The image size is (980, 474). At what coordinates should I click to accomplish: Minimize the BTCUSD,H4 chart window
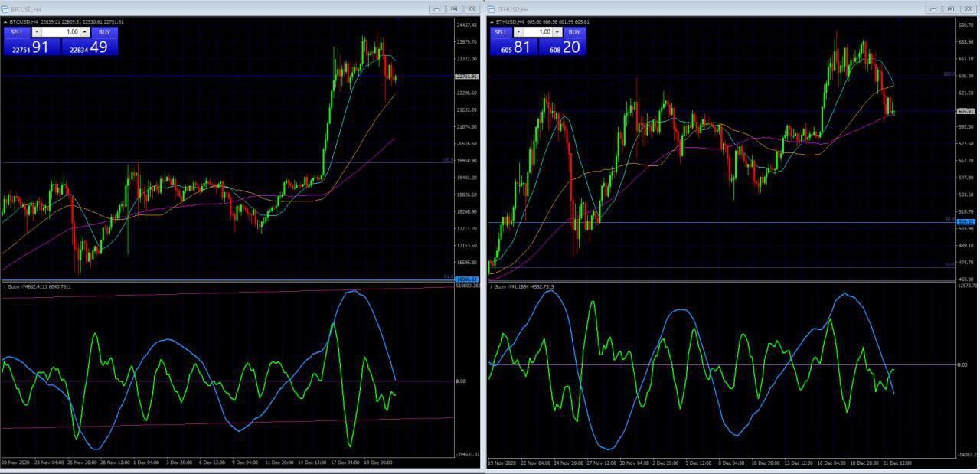(x=437, y=9)
